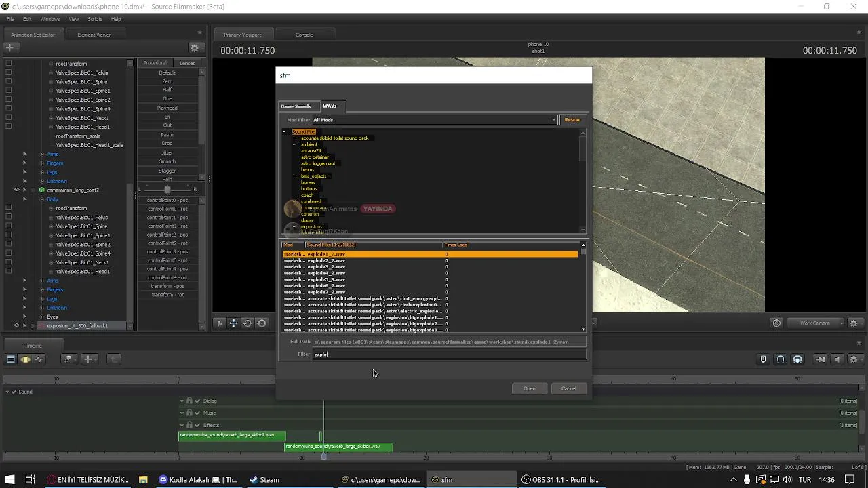The width and height of the screenshot is (868, 488).
Task: Click the timeline move up level button
Action: click(114, 359)
